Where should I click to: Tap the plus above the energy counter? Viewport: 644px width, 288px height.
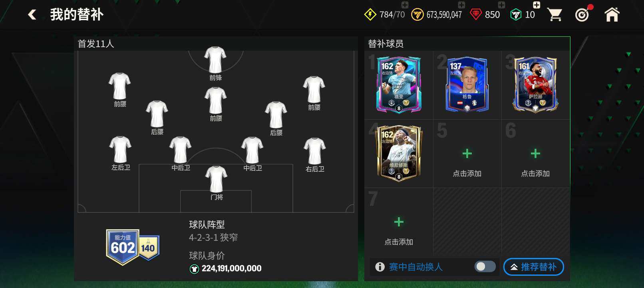[405, 5]
